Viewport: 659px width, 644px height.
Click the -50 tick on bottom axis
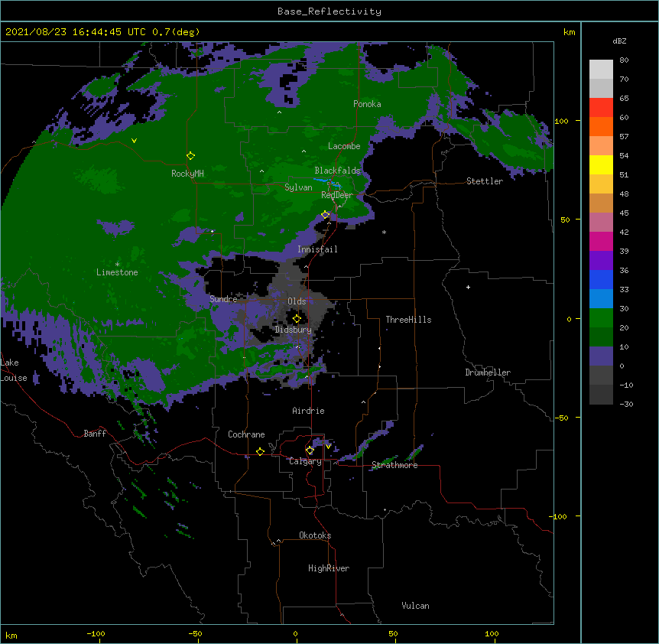[195, 634]
